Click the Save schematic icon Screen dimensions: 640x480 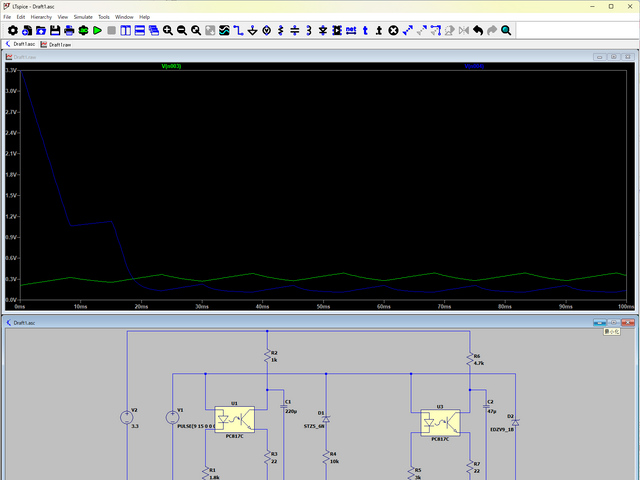54,31
